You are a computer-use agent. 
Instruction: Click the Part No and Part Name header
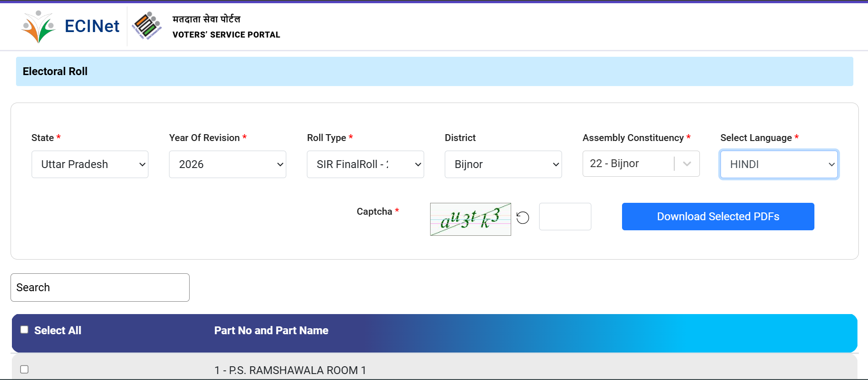(271, 331)
